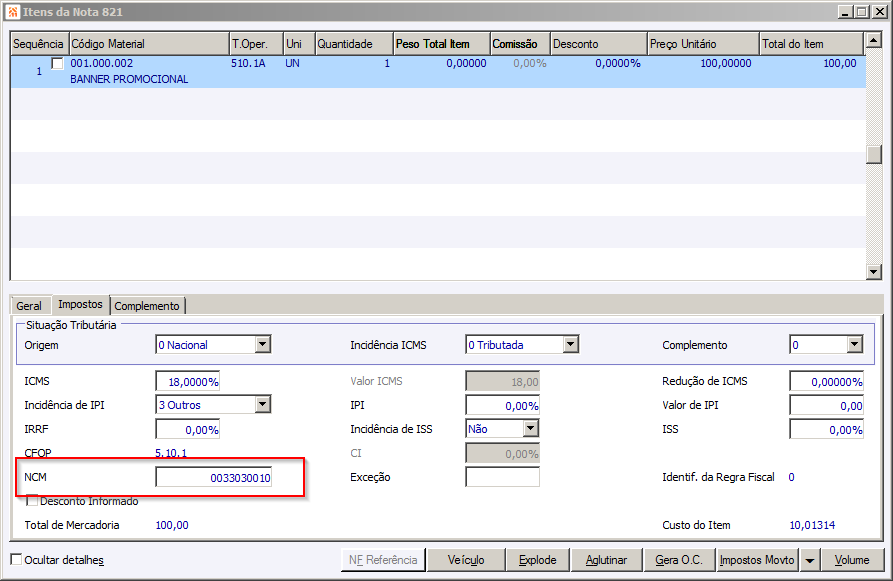Click the discount 0,0000% cell
893x581 pixels.
click(x=618, y=63)
